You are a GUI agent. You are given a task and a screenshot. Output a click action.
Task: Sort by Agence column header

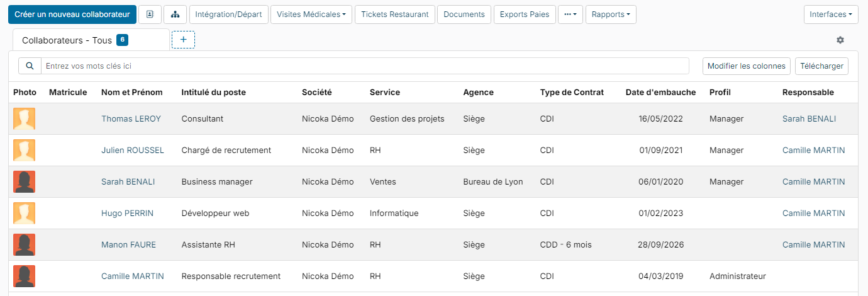tap(478, 92)
